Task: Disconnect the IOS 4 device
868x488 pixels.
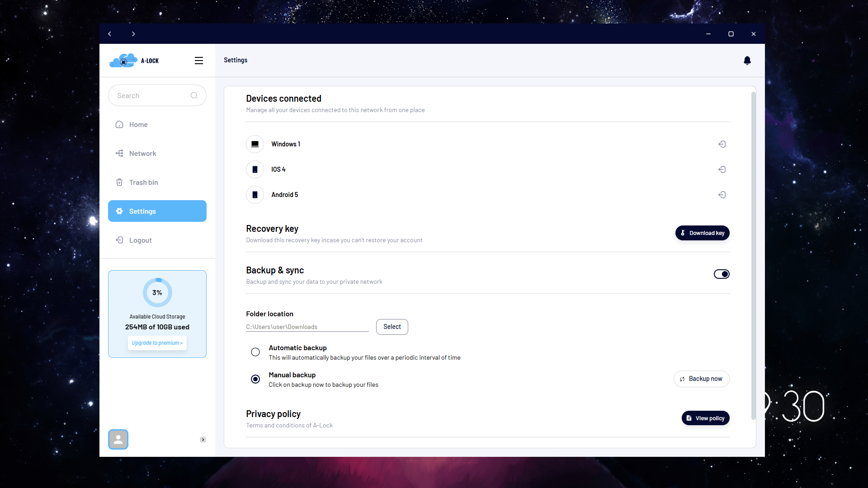Action: [x=722, y=169]
